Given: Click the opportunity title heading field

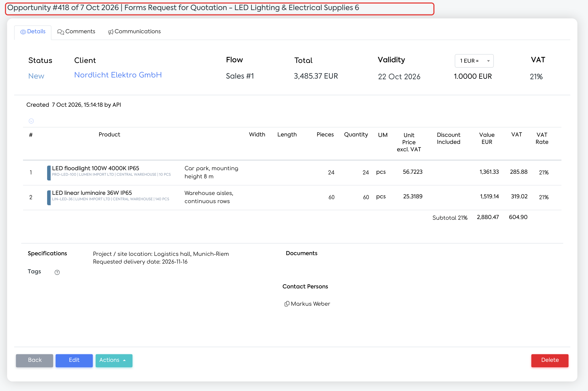Looking at the screenshot, I should coord(220,9).
